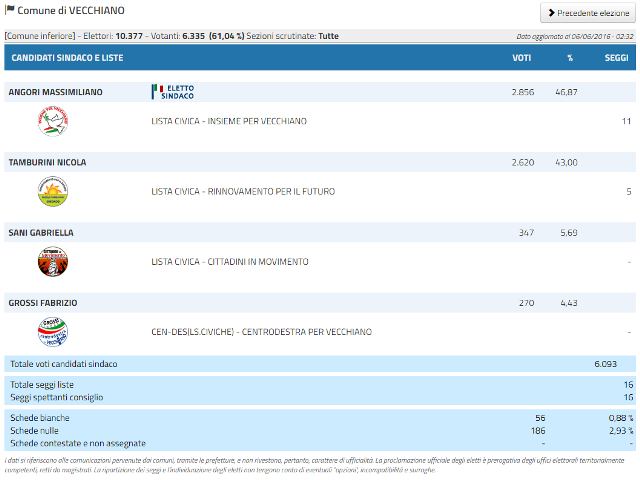Click the VOTI column header
Viewport: 640px width, 480px height.
(522, 58)
